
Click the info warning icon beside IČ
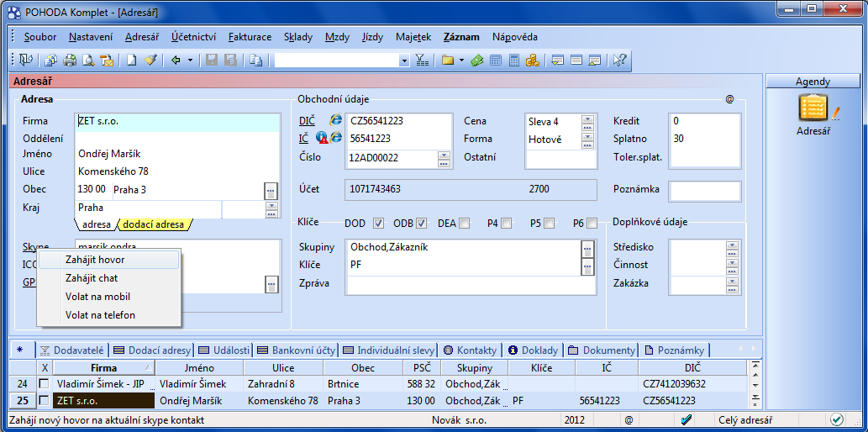pos(322,138)
